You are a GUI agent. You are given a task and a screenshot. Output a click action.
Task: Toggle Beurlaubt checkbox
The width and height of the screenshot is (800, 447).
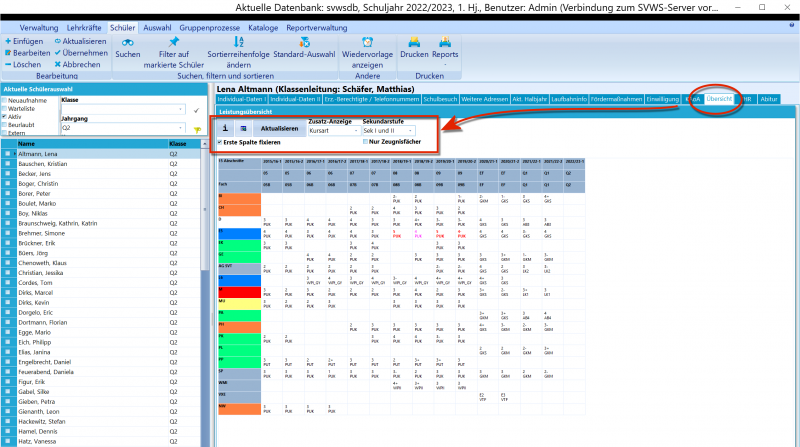[x=5, y=125]
